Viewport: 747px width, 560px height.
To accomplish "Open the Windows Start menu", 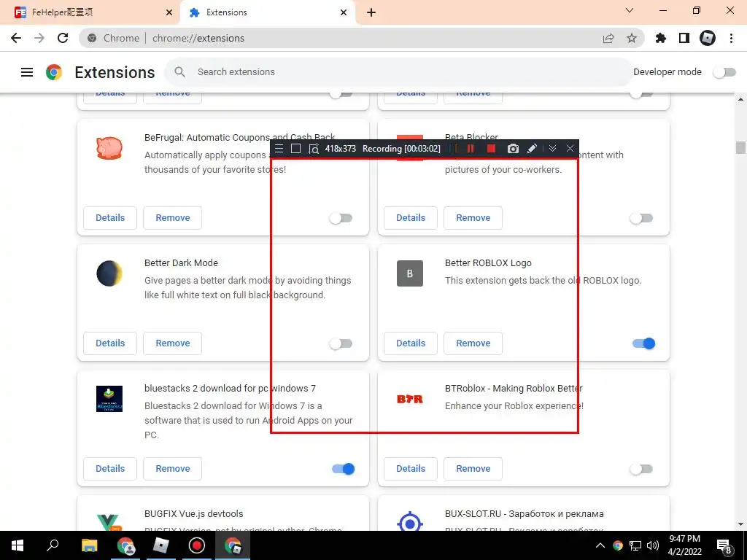I will [x=18, y=545].
